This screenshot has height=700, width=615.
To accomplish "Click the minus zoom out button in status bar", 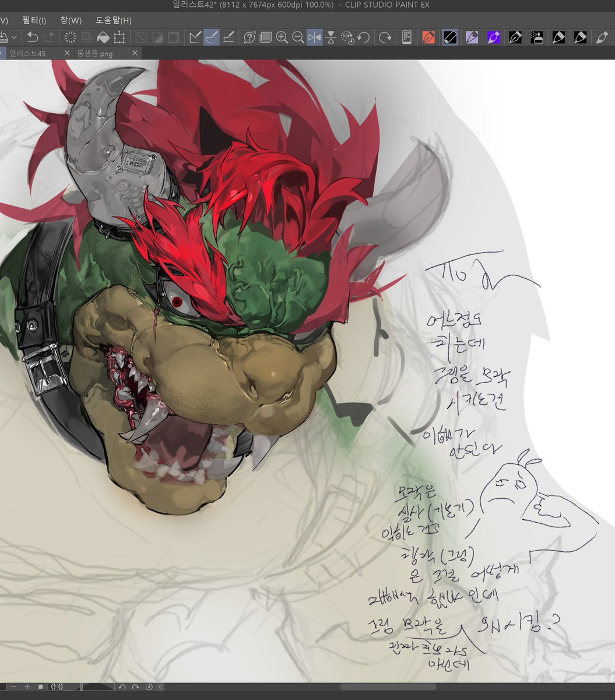I will [13, 687].
